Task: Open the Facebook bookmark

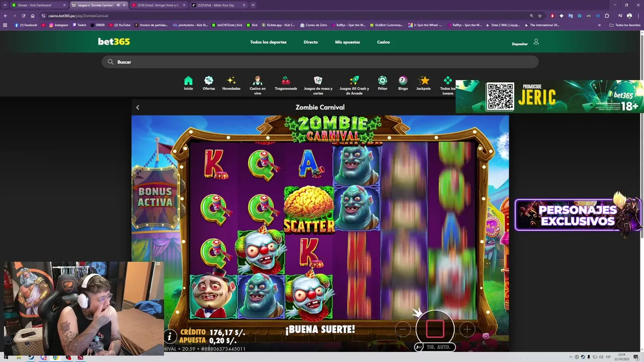Action: tap(26, 25)
